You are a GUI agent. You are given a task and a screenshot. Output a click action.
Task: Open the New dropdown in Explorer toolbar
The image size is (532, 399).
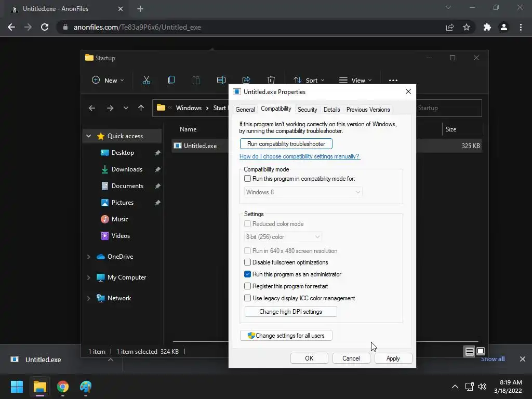tap(108, 81)
